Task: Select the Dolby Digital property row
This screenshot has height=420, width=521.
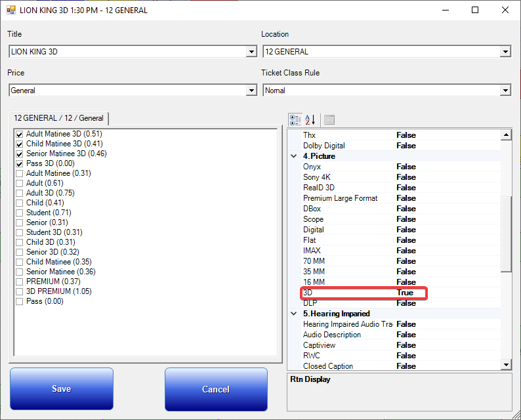Action: point(401,146)
